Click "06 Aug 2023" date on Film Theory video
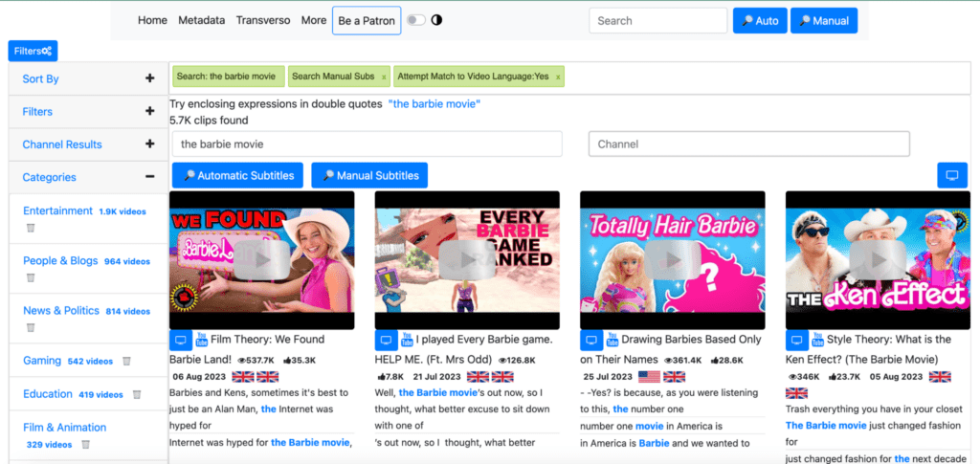The image size is (980, 464). 199,377
